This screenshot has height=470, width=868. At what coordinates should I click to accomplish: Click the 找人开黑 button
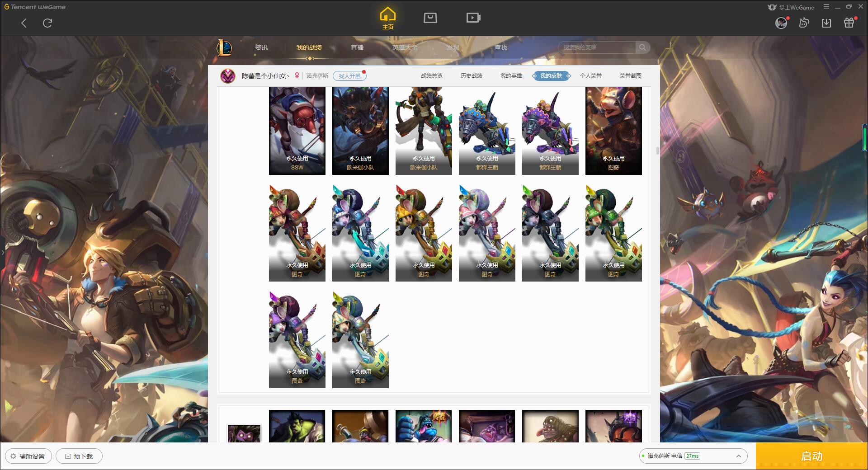349,76
